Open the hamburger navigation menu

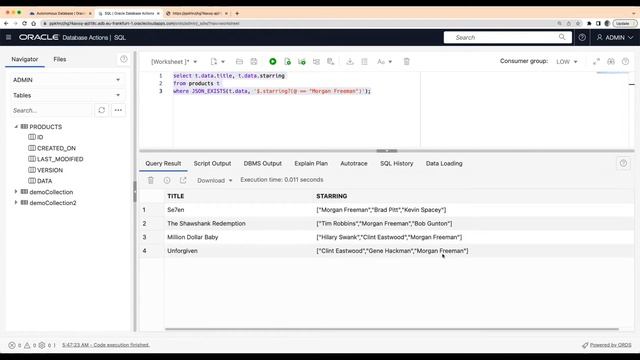click(9, 37)
